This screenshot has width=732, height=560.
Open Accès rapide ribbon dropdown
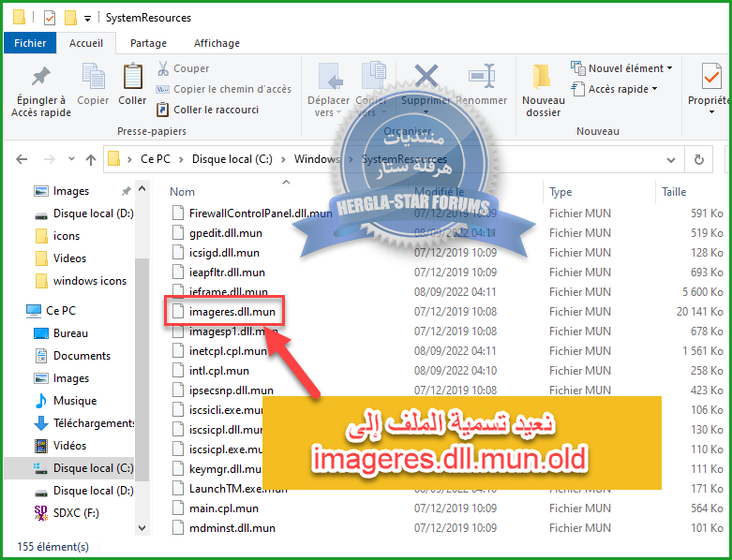(x=614, y=89)
